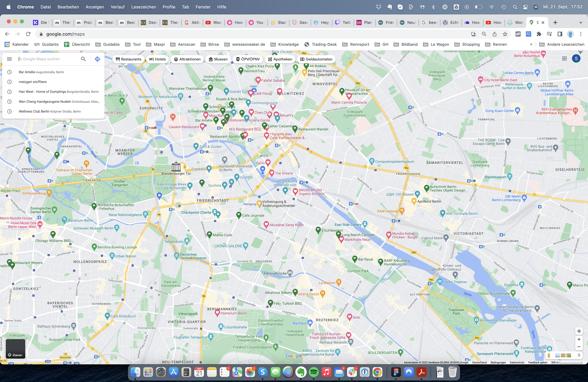Open the Google apps grid
This screenshot has height=382, width=588.
[564, 58]
